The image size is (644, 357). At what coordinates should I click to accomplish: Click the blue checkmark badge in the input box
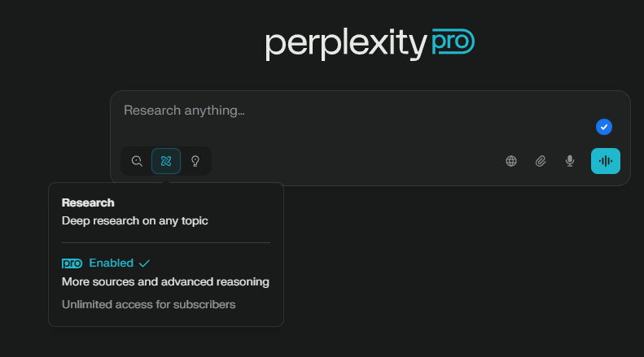pos(603,127)
